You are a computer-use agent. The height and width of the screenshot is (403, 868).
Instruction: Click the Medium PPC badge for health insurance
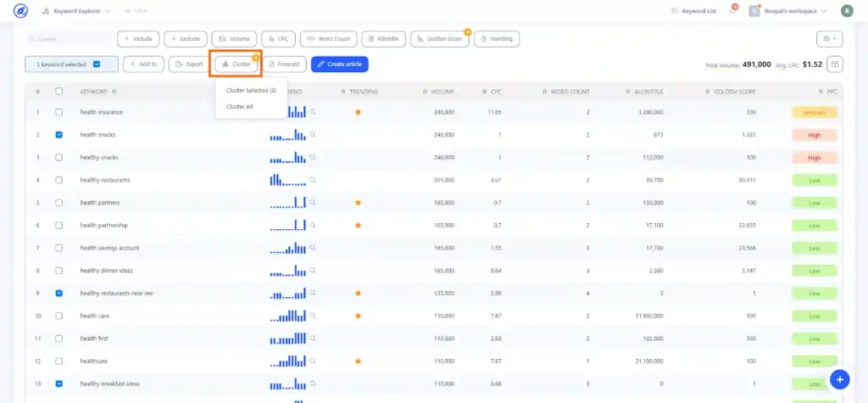point(815,112)
